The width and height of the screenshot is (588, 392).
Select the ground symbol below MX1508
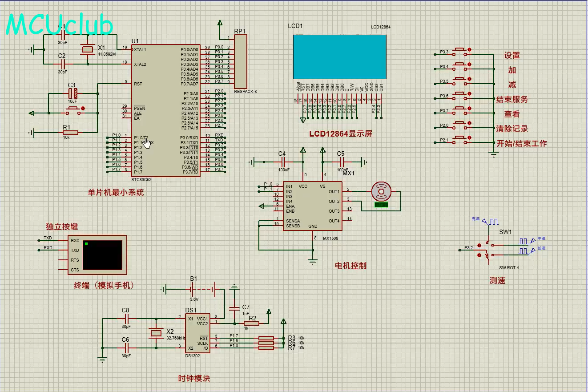click(x=314, y=262)
